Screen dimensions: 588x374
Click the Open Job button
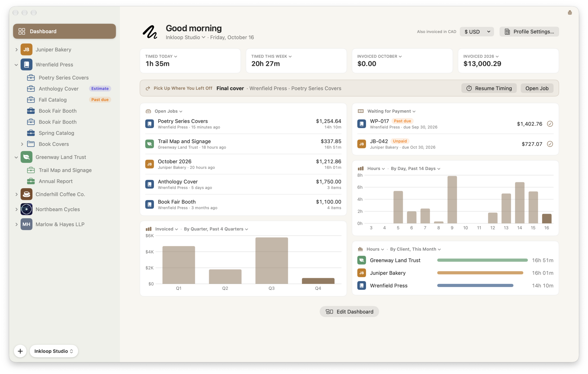[537, 88]
